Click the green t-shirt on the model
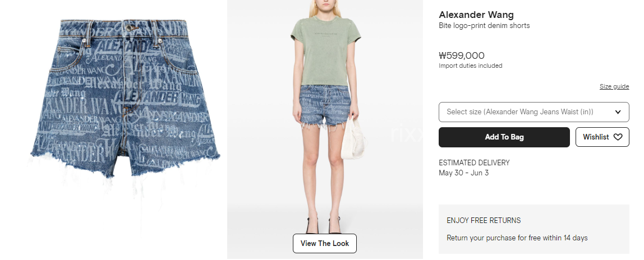Image resolution: width=644 pixels, height=260 pixels. click(x=325, y=51)
